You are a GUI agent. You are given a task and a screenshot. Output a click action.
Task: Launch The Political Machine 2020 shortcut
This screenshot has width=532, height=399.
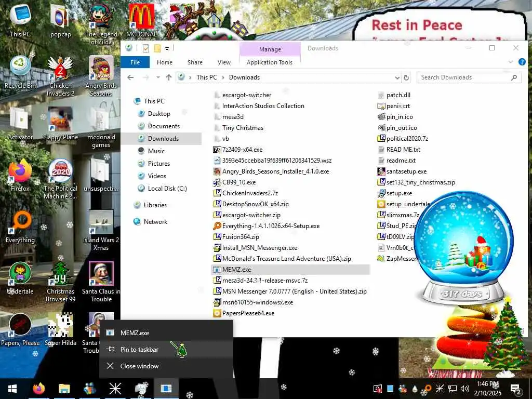pyautogui.click(x=60, y=179)
